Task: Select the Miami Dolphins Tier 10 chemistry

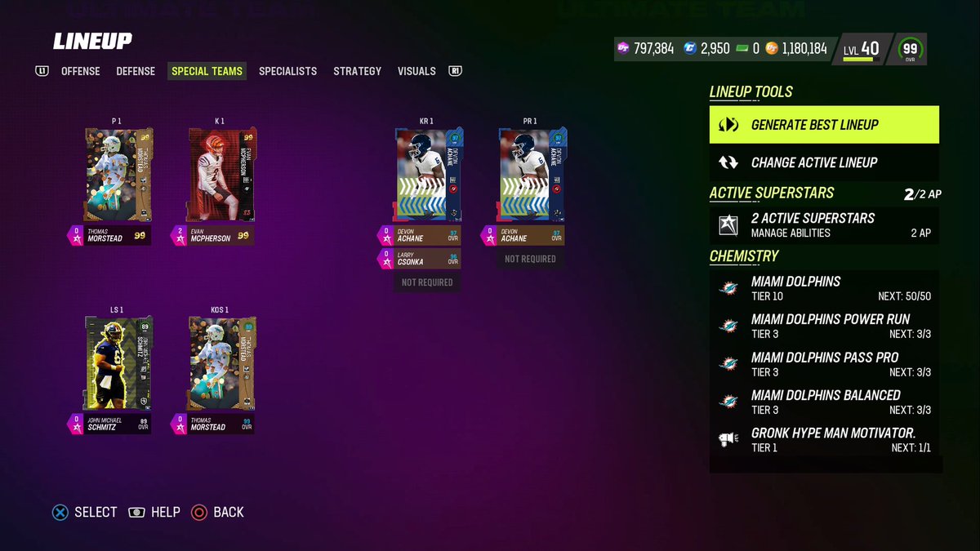Action: 824,288
